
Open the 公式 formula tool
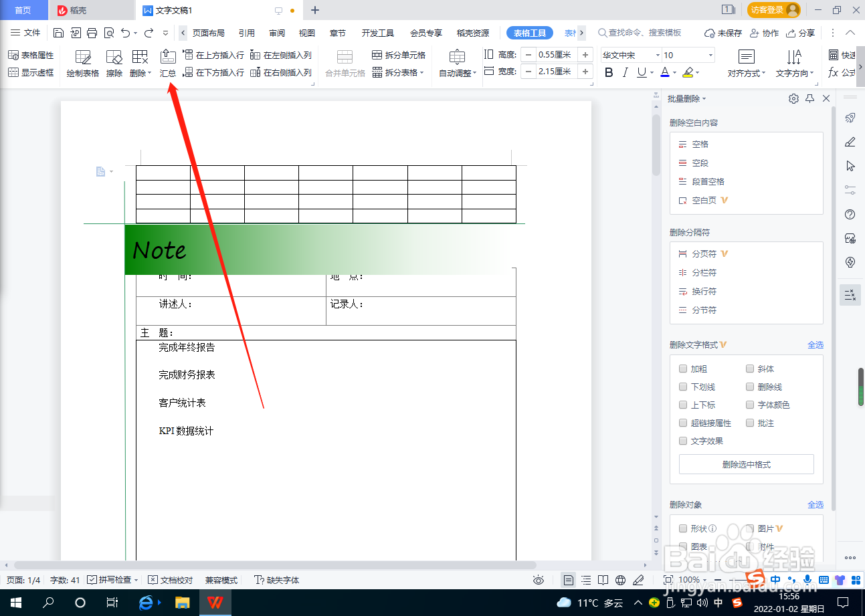click(x=842, y=72)
